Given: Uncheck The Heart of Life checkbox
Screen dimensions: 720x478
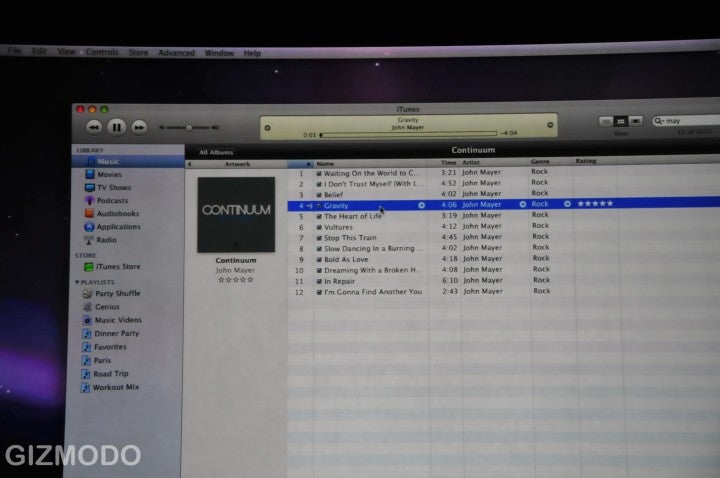Looking at the screenshot, I should click(319, 216).
